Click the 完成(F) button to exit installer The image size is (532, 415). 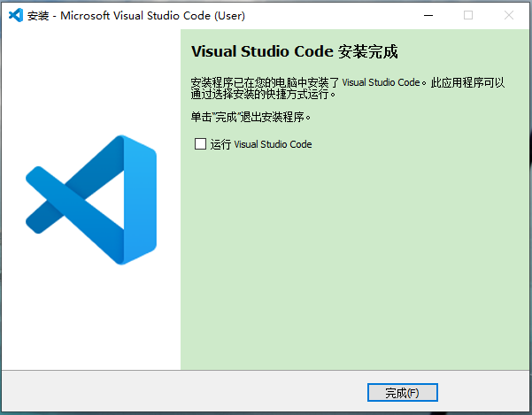click(403, 393)
